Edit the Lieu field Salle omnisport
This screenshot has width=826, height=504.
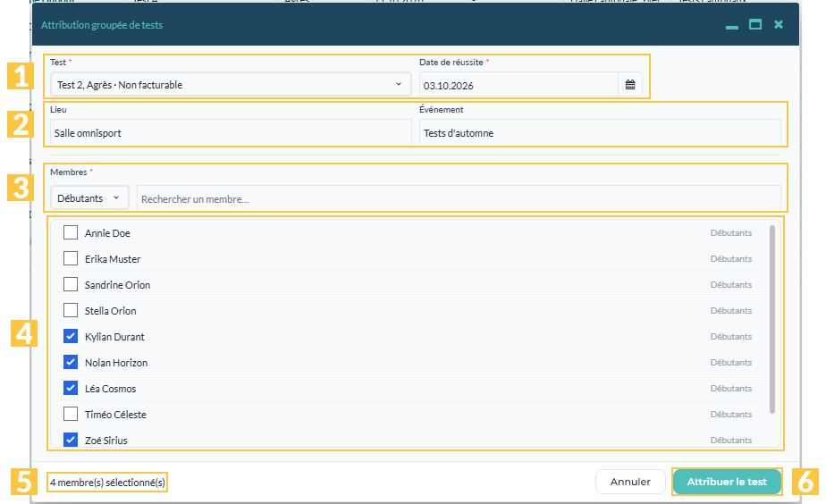(x=231, y=133)
